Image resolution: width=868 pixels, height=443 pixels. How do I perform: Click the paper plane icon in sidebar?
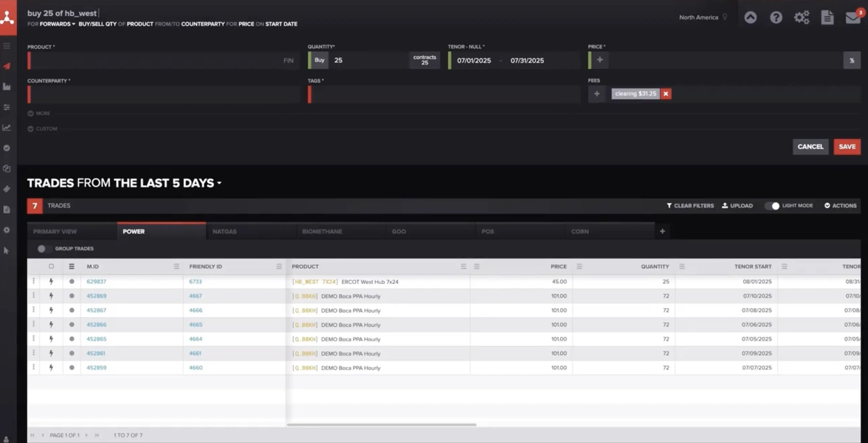click(7, 66)
